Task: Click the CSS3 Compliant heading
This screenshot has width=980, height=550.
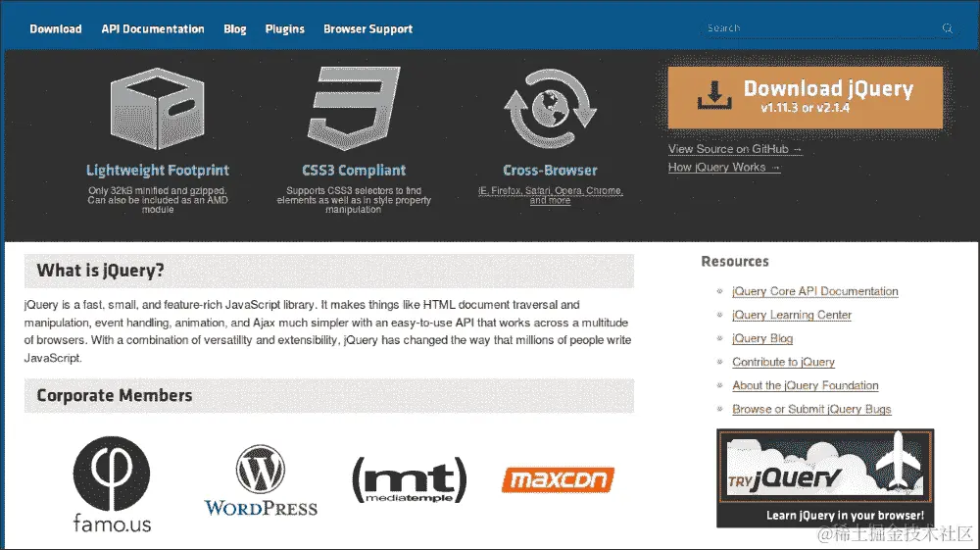Action: pyautogui.click(x=354, y=170)
